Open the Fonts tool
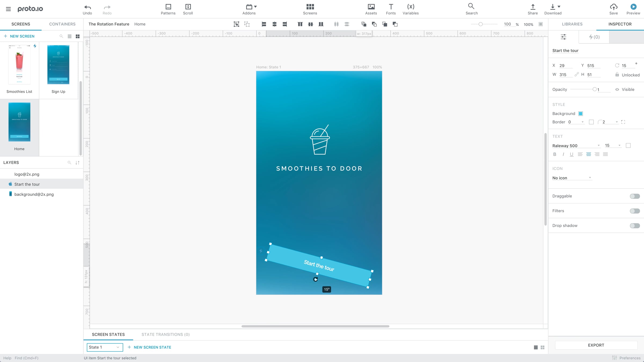This screenshot has width=644, height=362. (391, 7)
